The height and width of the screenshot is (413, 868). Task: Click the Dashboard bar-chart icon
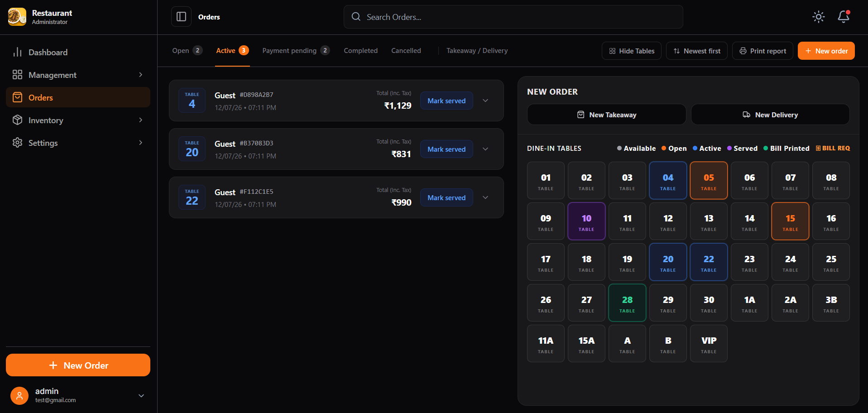(x=17, y=52)
